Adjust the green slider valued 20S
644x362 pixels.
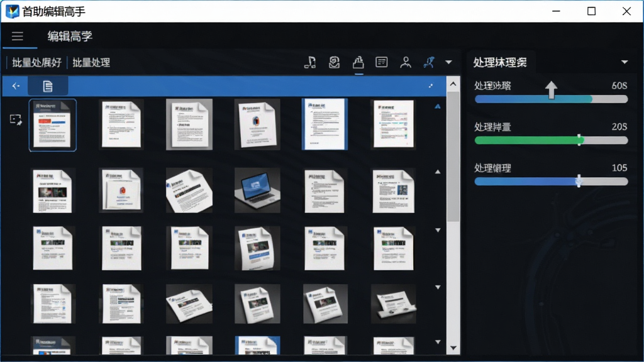551,140
